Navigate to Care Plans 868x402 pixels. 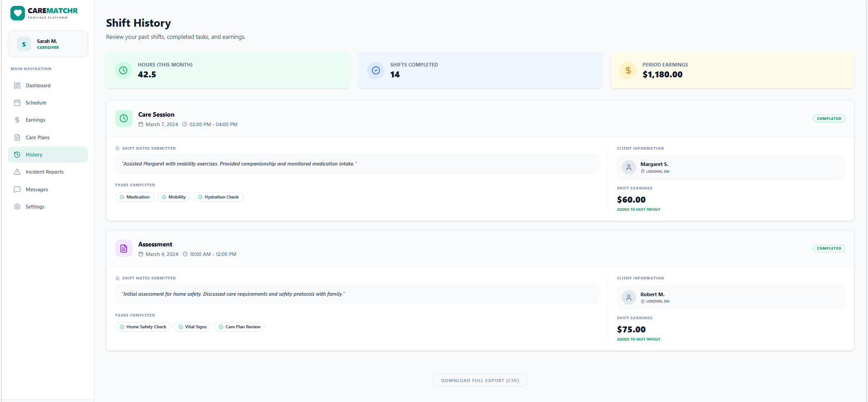[x=38, y=137]
